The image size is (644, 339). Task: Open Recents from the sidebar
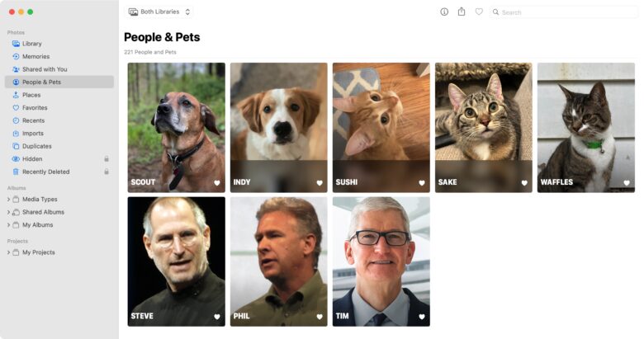coord(33,120)
